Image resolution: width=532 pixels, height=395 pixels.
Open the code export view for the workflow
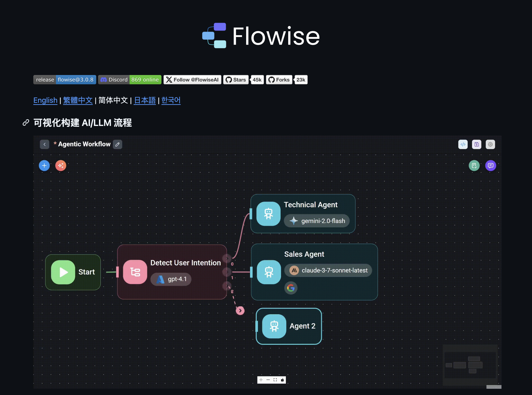[x=463, y=144]
